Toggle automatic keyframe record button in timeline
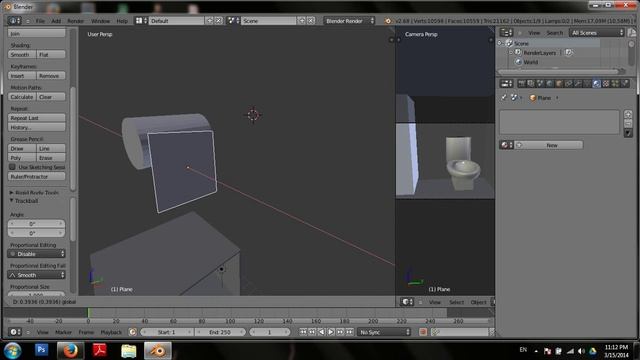Screen dimensions: 640x360 (423, 332)
